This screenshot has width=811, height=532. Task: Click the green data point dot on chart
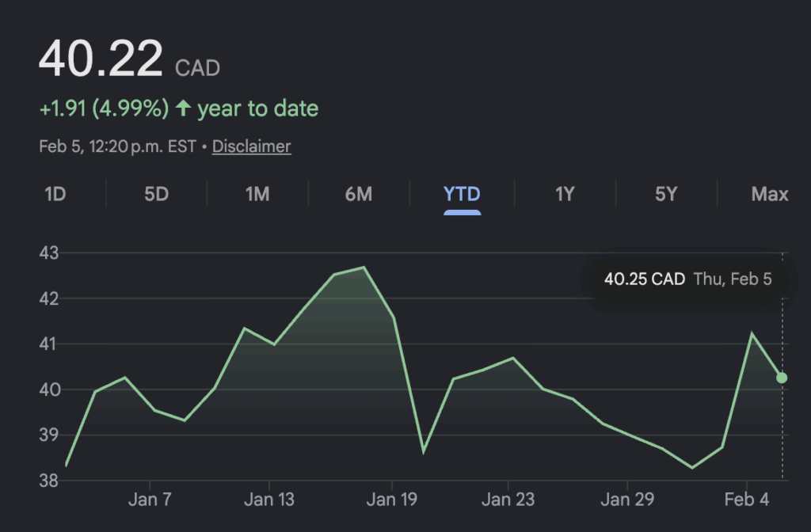(x=782, y=378)
